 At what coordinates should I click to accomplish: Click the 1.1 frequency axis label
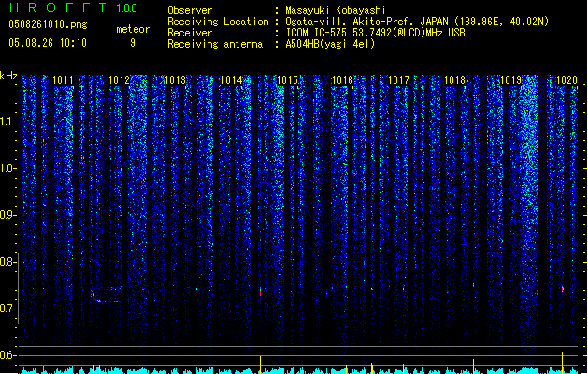click(8, 122)
